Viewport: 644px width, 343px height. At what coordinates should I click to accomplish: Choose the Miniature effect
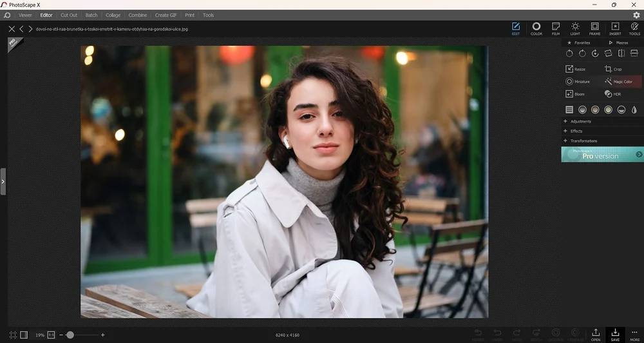[x=577, y=82]
